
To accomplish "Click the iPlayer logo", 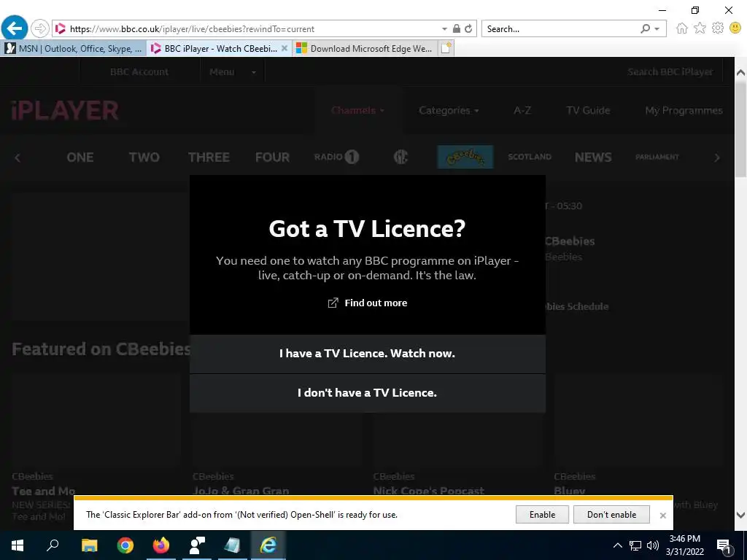I will coord(65,111).
